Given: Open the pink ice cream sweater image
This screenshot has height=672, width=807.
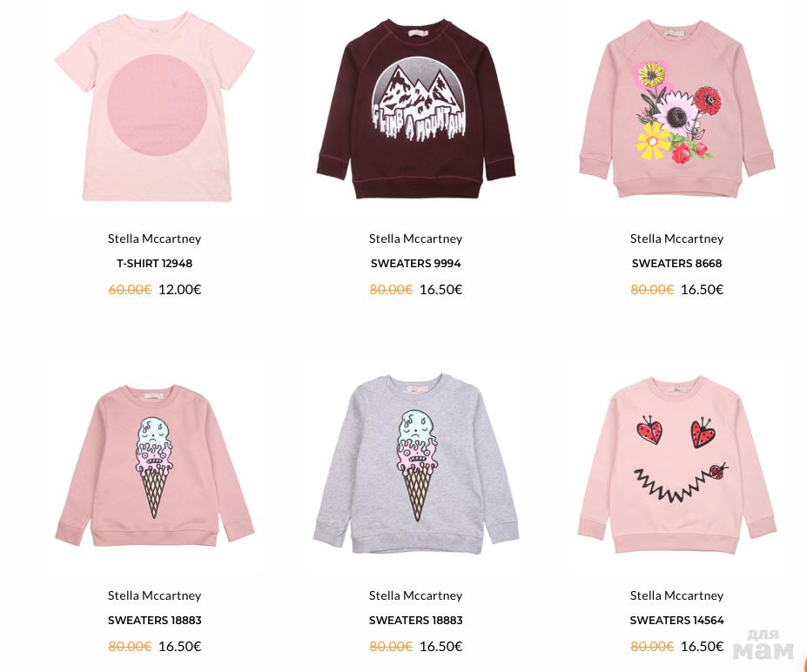Looking at the screenshot, I should pyautogui.click(x=154, y=465).
